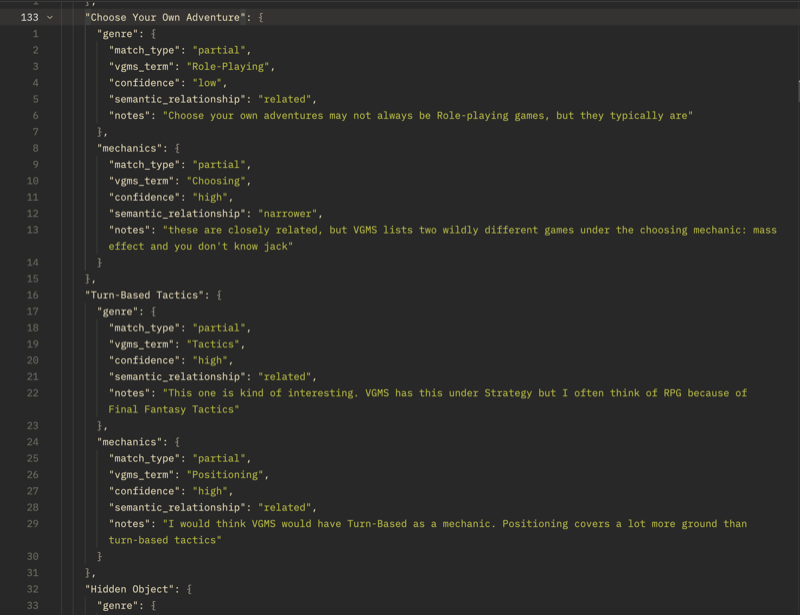
Task: Click the wrapped text "turn-based tactics"
Action: point(165,540)
